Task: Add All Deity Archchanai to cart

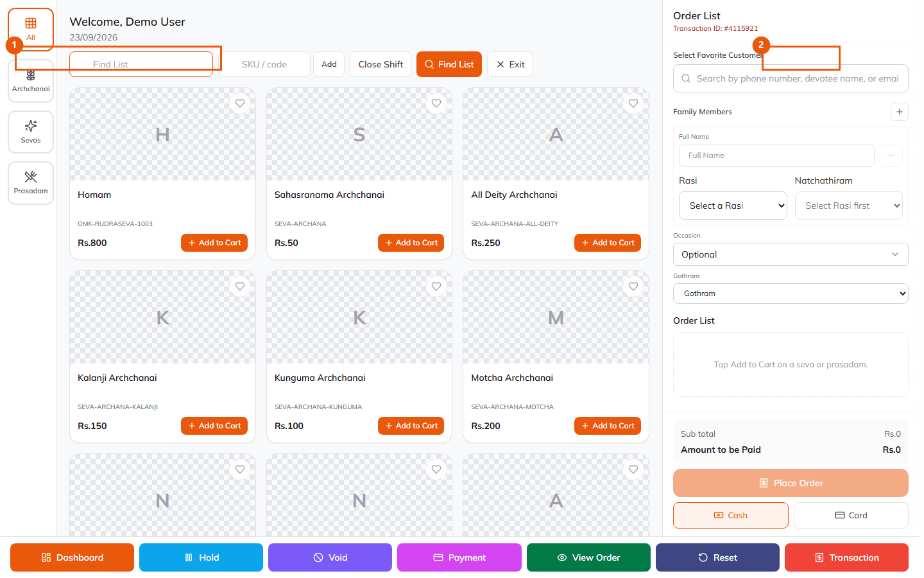Action: pyautogui.click(x=608, y=243)
